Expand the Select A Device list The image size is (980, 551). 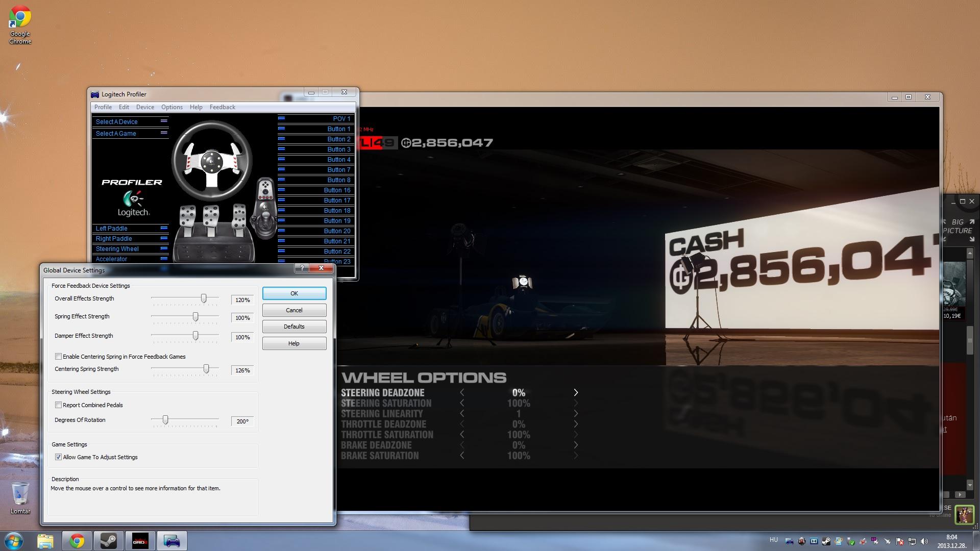pos(164,121)
